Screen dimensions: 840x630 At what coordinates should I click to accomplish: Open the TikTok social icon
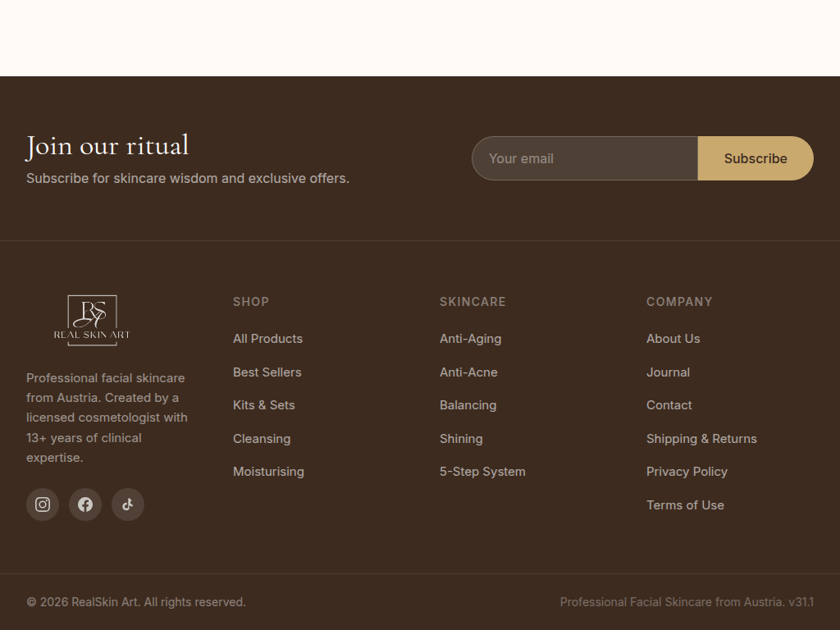click(x=128, y=504)
